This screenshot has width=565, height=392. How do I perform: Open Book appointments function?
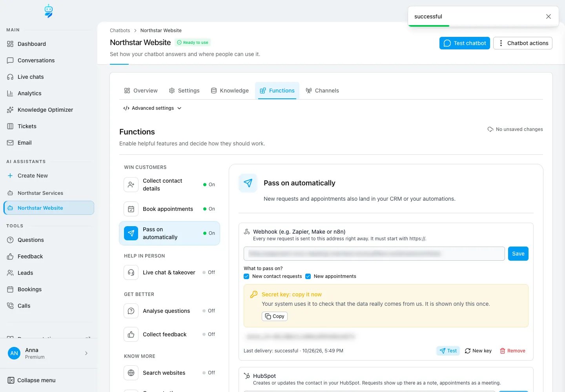[x=169, y=209]
